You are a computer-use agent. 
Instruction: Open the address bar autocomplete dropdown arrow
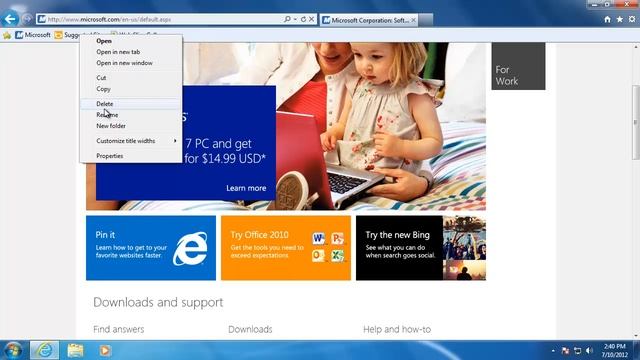[x=295, y=19]
